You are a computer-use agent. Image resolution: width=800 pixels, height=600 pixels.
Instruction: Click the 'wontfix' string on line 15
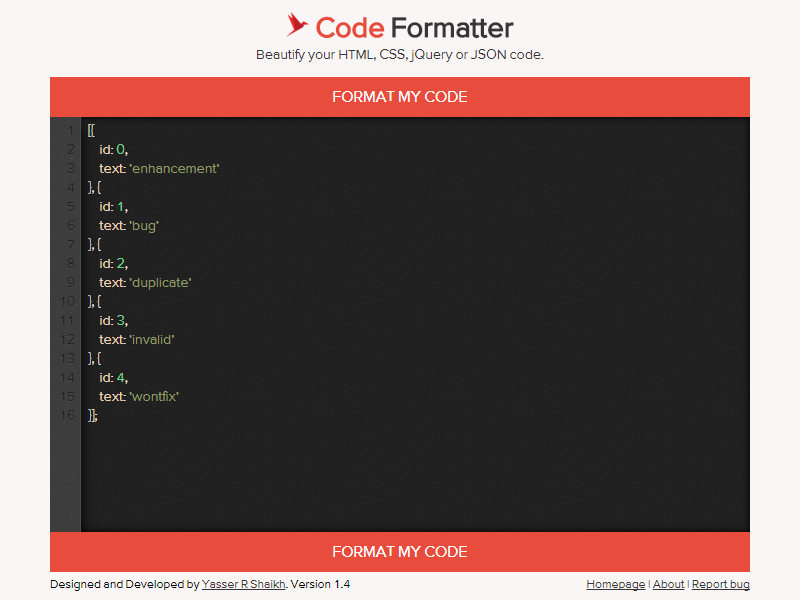pyautogui.click(x=153, y=396)
